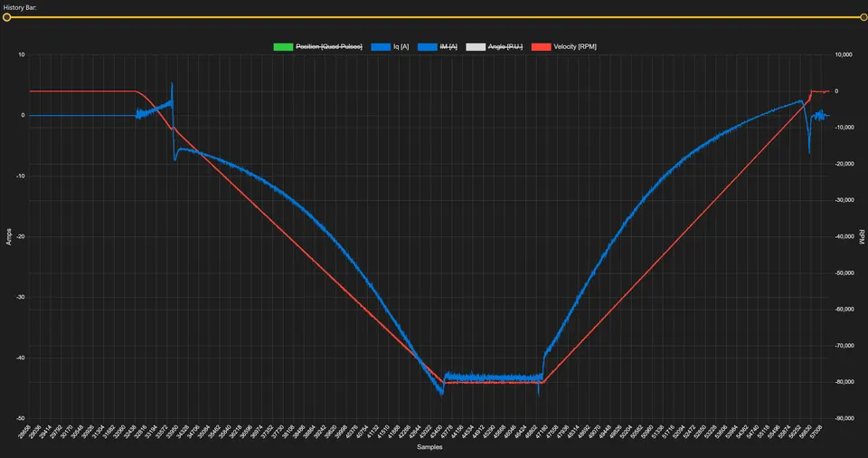
Task: Click the Samples x-axis title
Action: pos(429,447)
